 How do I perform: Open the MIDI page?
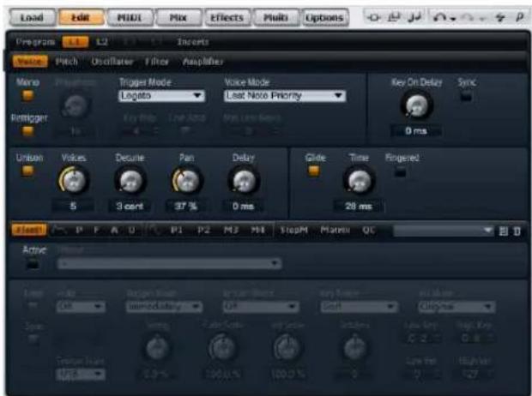[x=130, y=17]
